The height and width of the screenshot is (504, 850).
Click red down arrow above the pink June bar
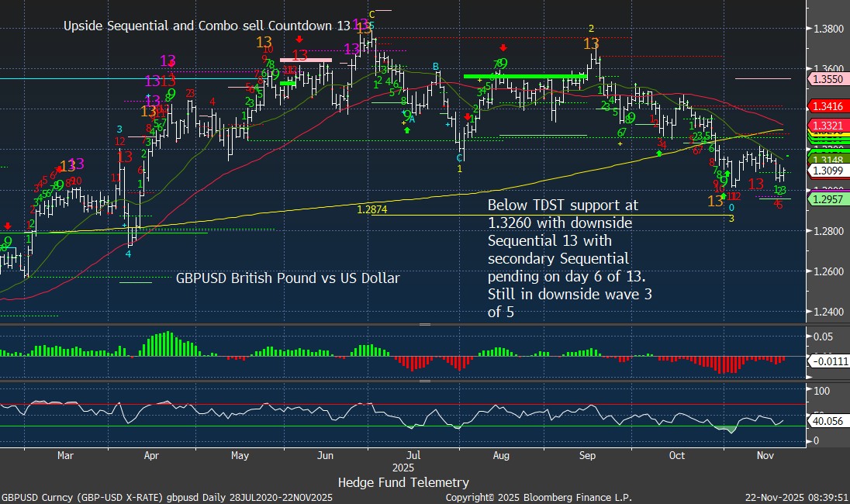[300, 39]
